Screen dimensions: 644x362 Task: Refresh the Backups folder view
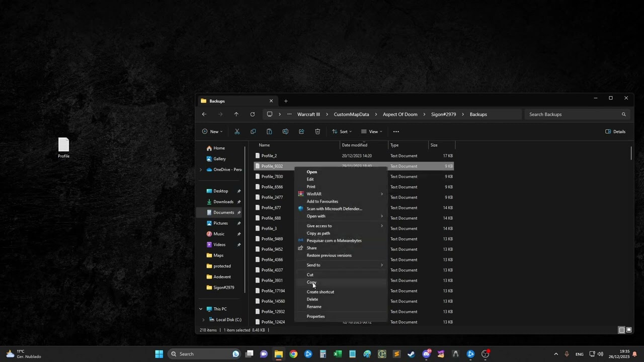253,114
